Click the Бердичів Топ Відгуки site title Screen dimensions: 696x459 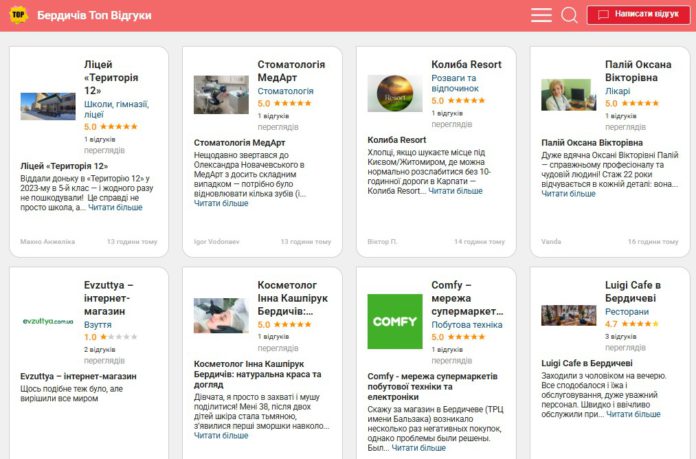94,16
